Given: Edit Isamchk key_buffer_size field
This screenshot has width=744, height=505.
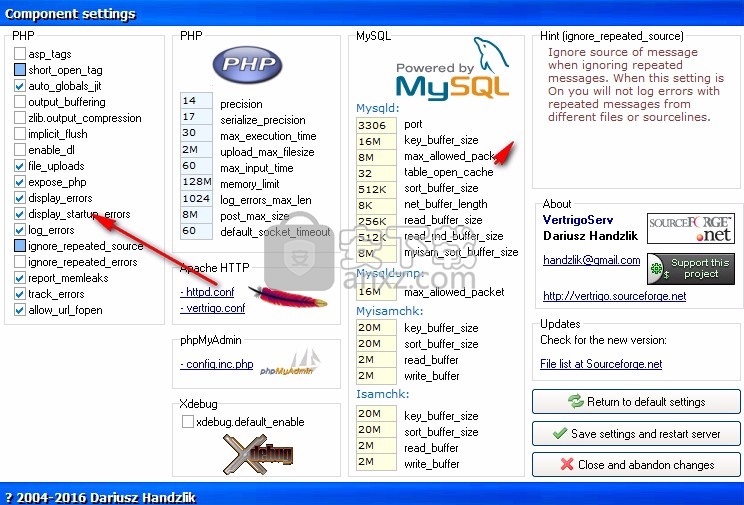Looking at the screenshot, I should (x=376, y=413).
